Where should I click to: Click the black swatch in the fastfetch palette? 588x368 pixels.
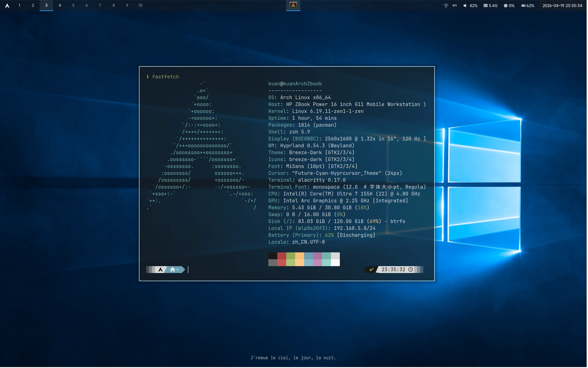click(273, 256)
